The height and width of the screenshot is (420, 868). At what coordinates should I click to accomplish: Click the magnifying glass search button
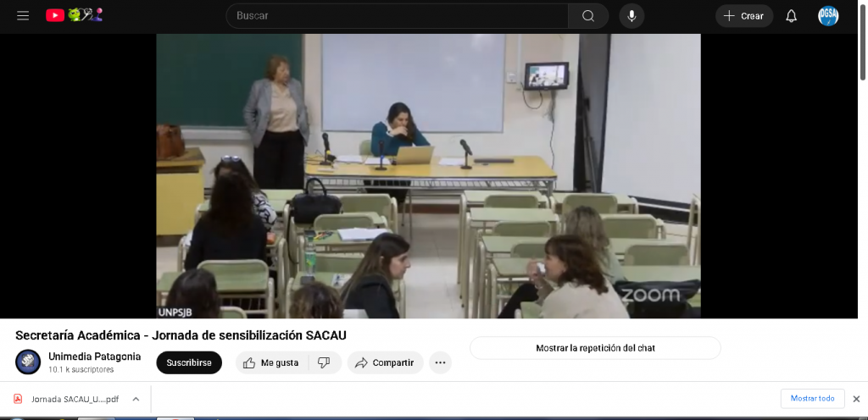tap(588, 16)
